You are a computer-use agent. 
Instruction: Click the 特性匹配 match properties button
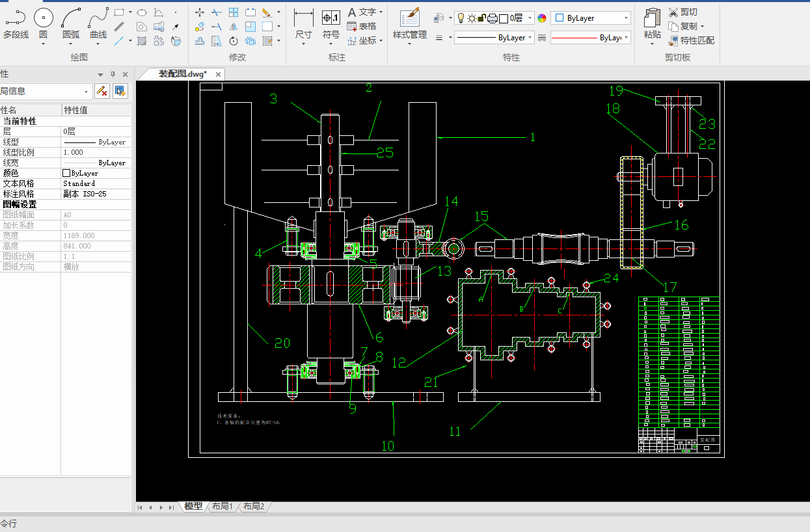(x=691, y=40)
